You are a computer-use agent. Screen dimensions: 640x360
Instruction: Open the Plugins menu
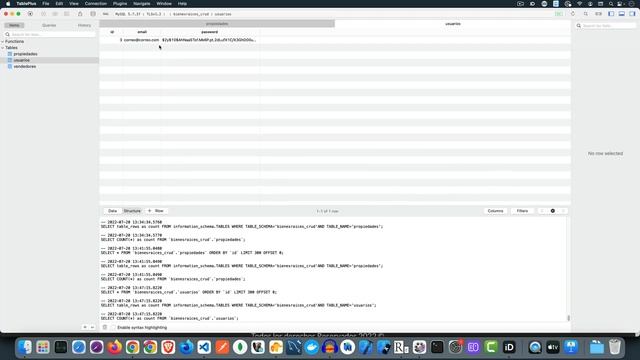coord(120,4)
